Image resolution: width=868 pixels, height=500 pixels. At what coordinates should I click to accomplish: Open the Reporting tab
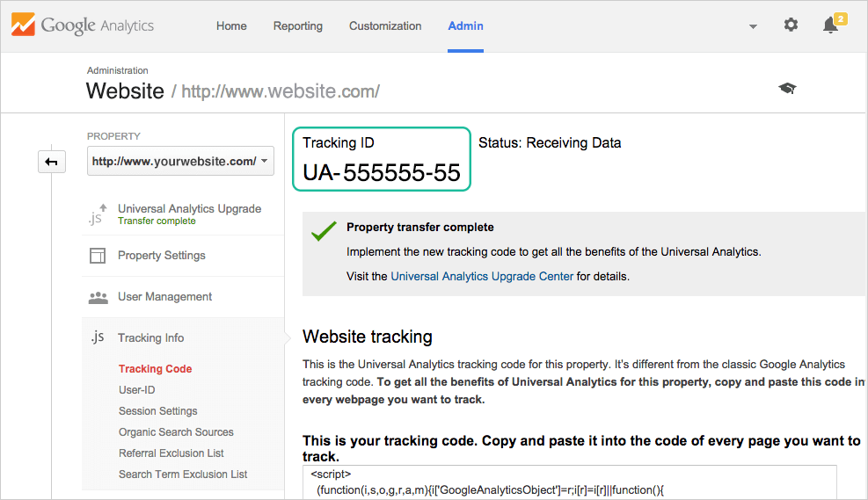click(298, 26)
